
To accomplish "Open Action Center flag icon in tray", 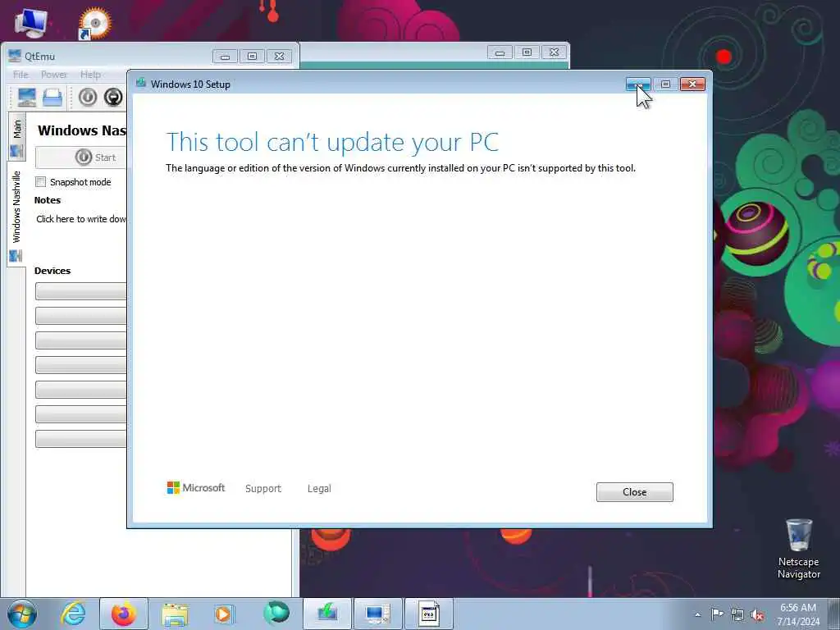I will click(x=717, y=614).
